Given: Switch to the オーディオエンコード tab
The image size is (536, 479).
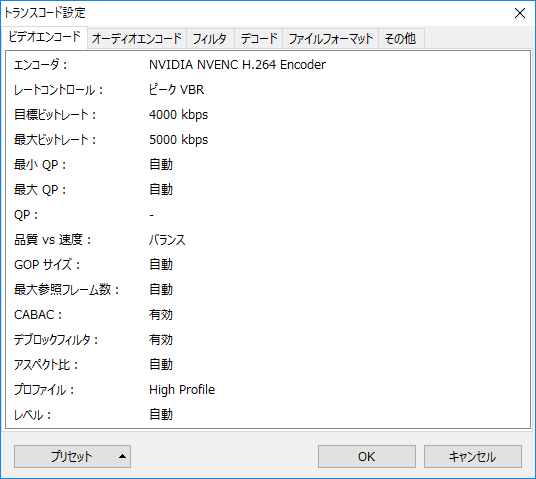Looking at the screenshot, I should tap(137, 38).
